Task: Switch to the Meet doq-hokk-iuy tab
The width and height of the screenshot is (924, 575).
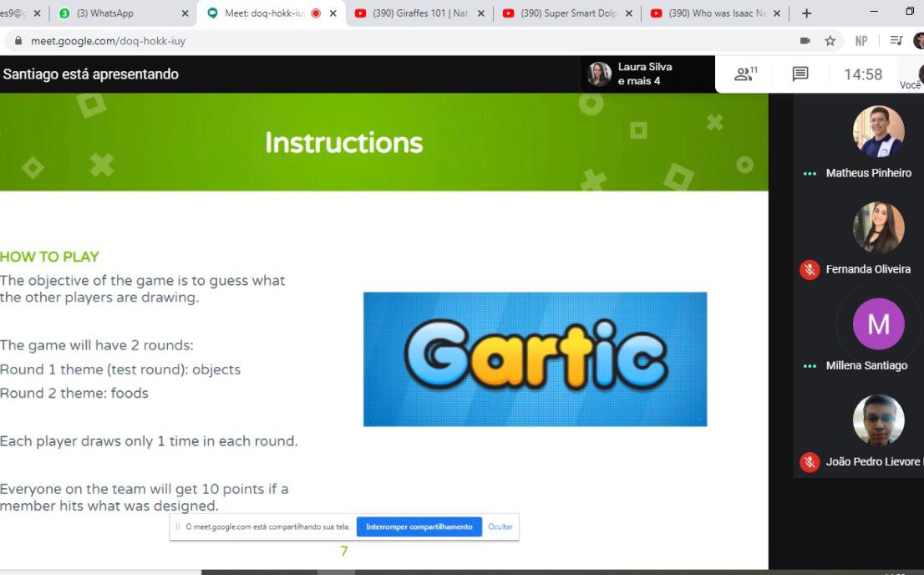Action: [272, 13]
